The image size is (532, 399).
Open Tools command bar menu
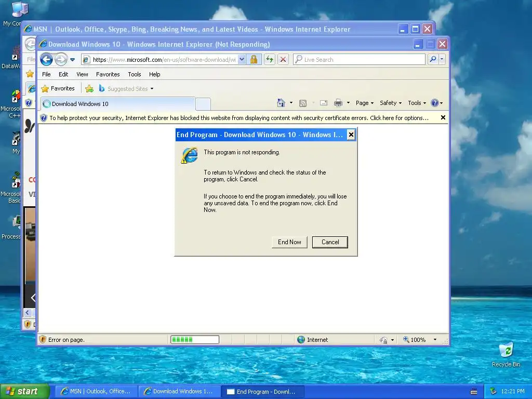(417, 103)
